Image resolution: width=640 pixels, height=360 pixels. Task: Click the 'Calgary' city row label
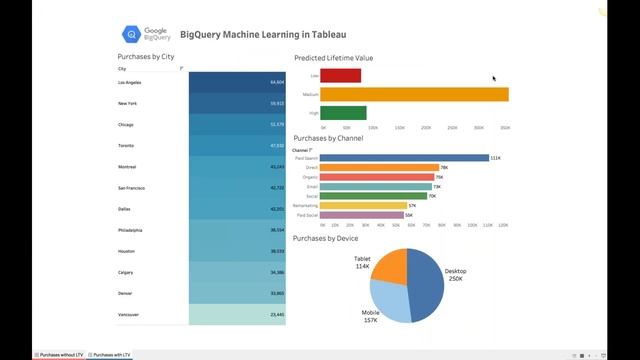[125, 272]
